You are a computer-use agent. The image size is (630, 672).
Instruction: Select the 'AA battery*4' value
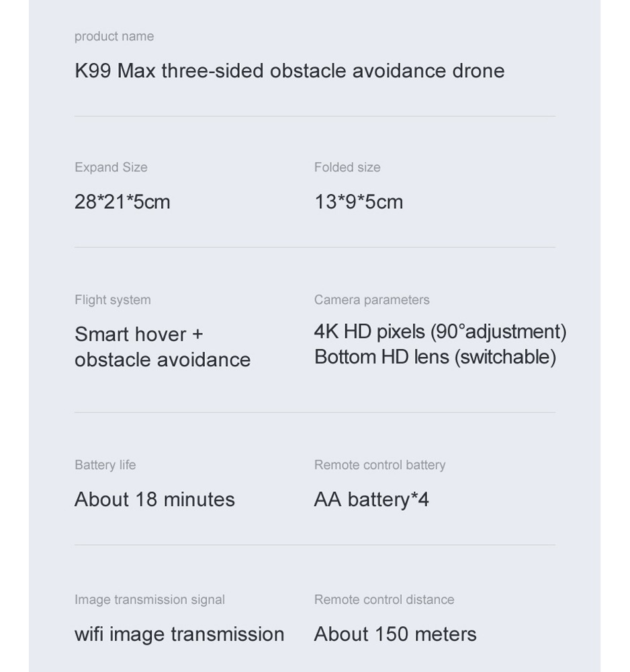371,500
